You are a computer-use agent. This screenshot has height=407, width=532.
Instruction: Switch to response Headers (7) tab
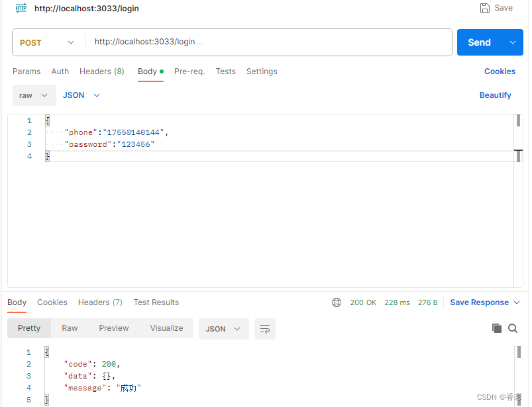100,302
